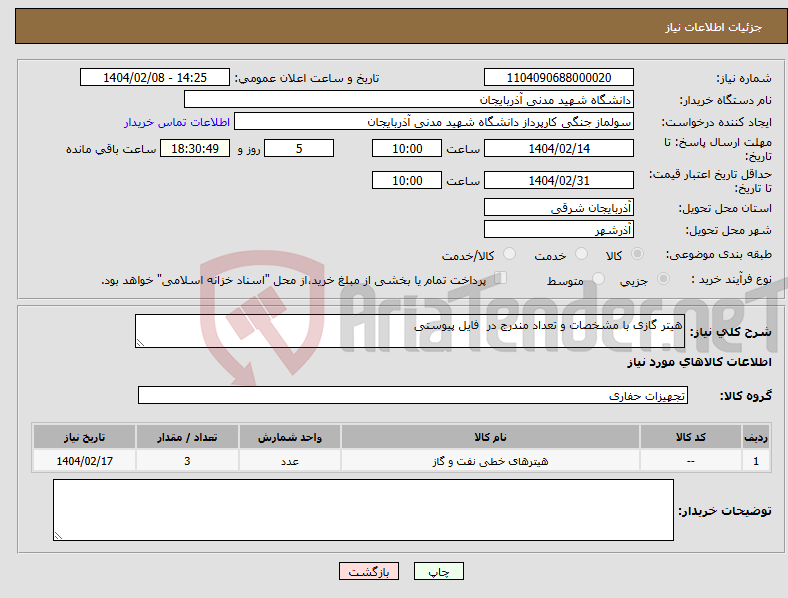Click the شرح کلی نیاز description textarea
The height and width of the screenshot is (598, 788).
point(410,331)
